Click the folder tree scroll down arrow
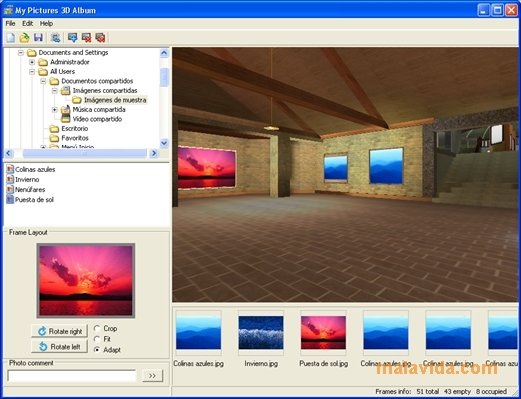Viewport: 521px width, 399px height. [x=164, y=143]
